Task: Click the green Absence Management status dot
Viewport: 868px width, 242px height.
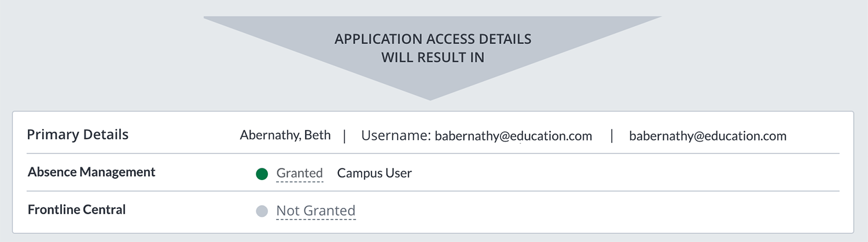Action: click(x=262, y=174)
